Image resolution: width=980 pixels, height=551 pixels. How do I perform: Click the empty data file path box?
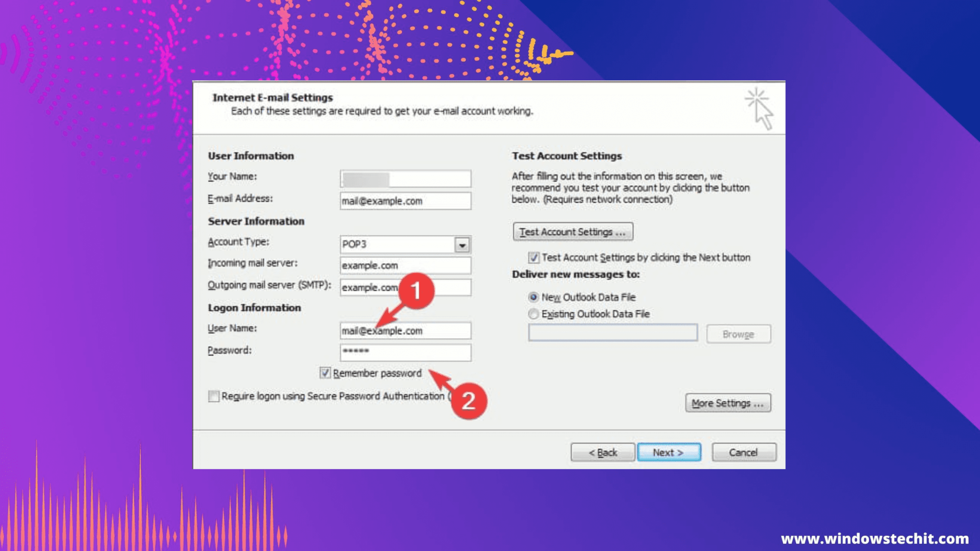coord(613,333)
